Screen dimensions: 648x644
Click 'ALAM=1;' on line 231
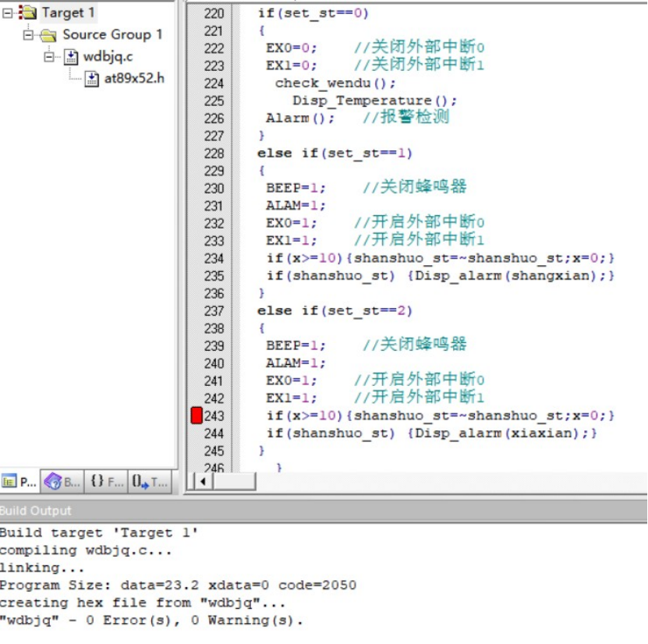296,205
